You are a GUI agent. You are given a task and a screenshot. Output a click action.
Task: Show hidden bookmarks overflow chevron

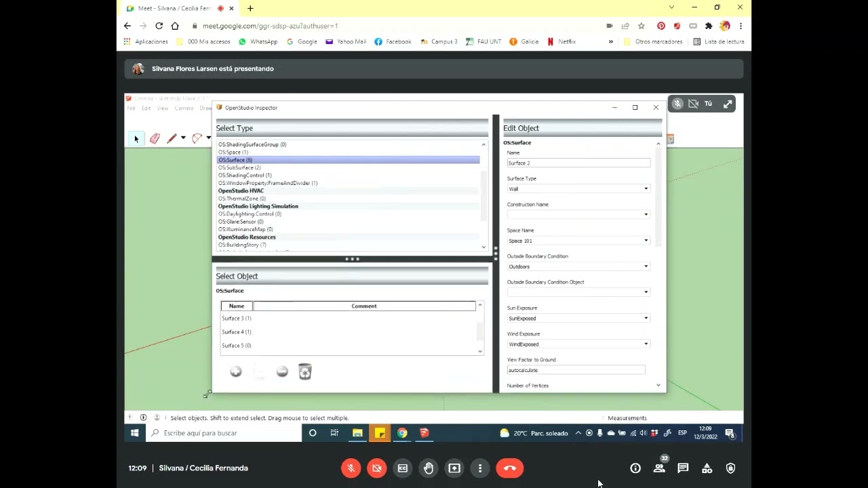(x=610, y=41)
